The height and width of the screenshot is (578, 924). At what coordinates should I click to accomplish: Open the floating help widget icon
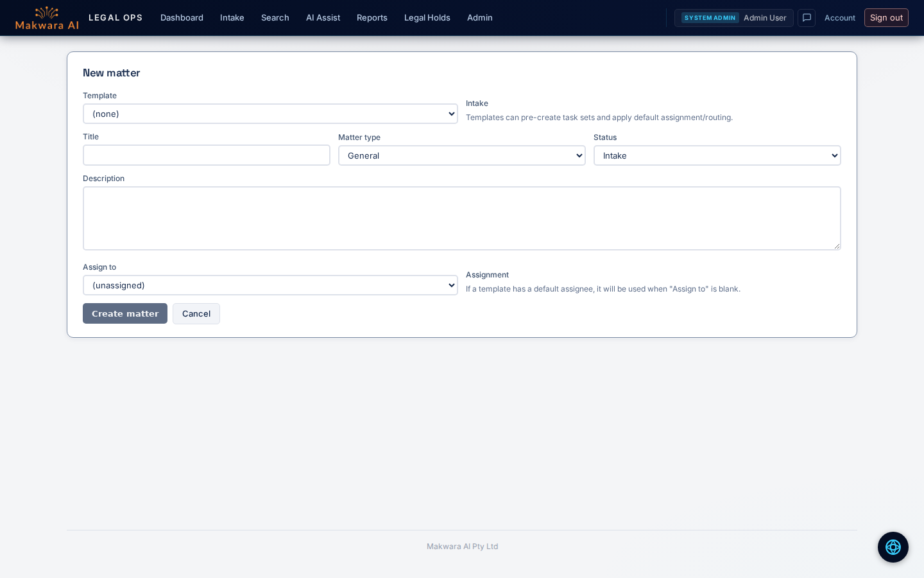[x=893, y=547]
